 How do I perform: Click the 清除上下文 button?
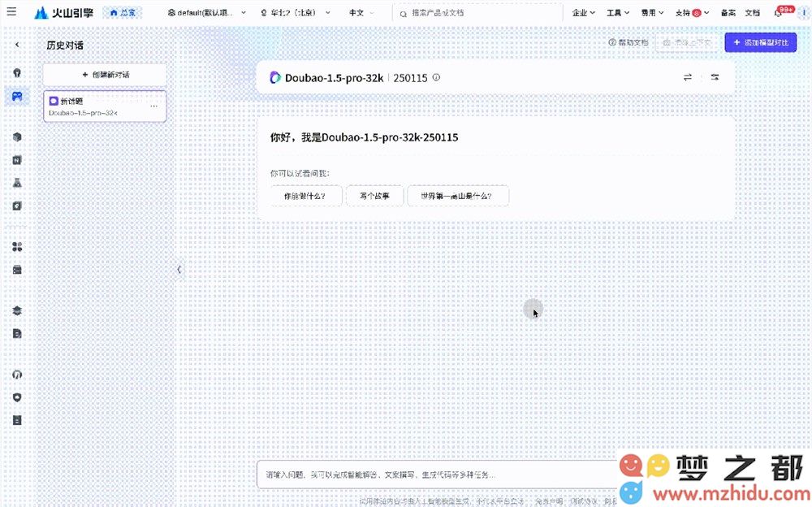(x=687, y=42)
